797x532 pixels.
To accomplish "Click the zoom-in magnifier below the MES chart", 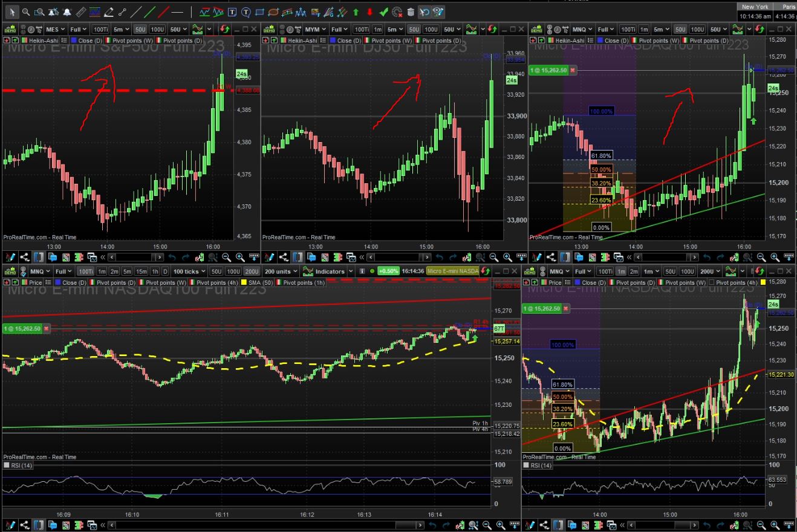I will click(x=241, y=257).
